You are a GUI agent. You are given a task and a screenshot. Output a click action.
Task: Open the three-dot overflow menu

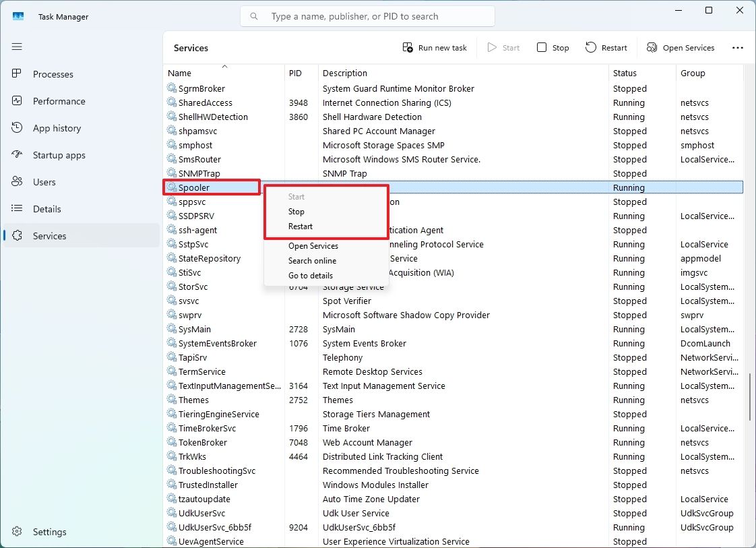738,47
